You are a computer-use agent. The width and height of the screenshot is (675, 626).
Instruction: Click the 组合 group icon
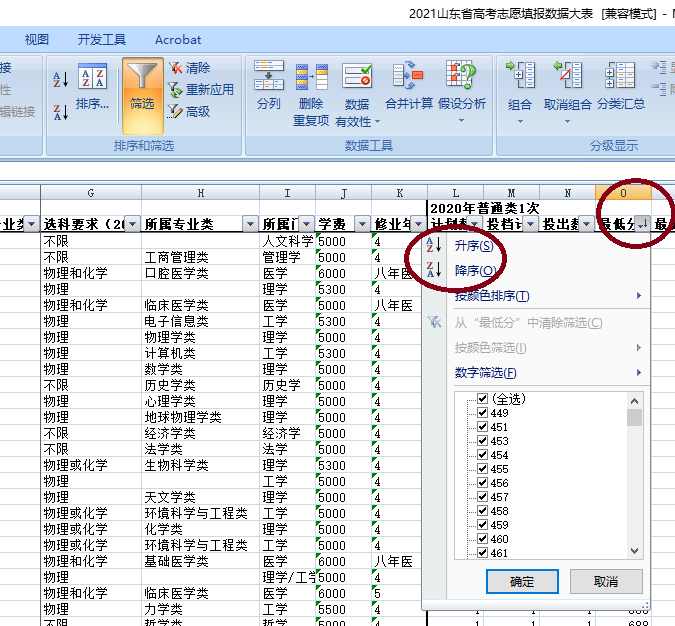(x=520, y=75)
